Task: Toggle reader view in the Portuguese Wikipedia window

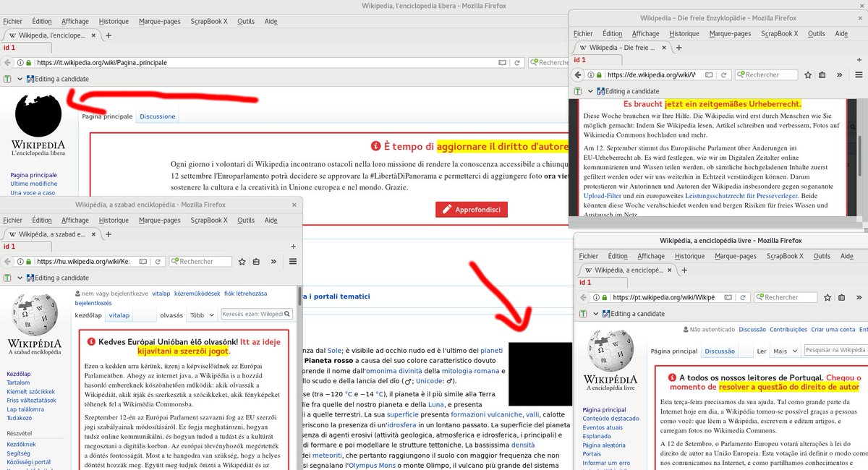Action: coord(728,297)
